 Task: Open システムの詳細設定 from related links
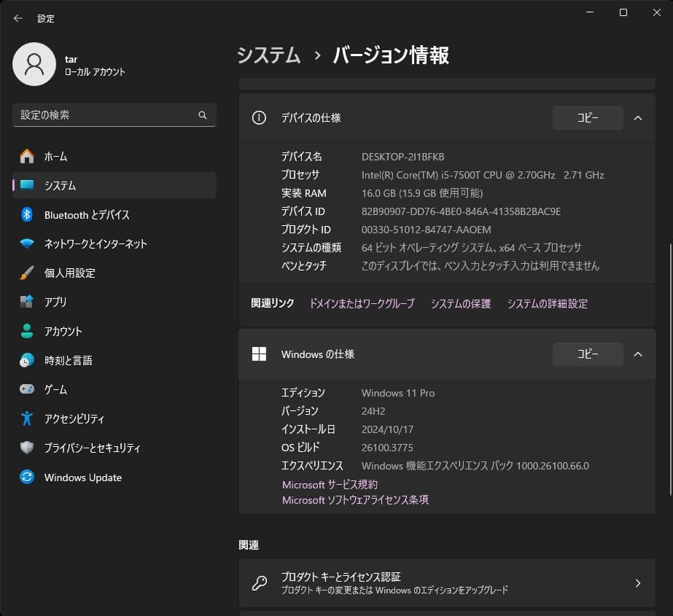547,304
